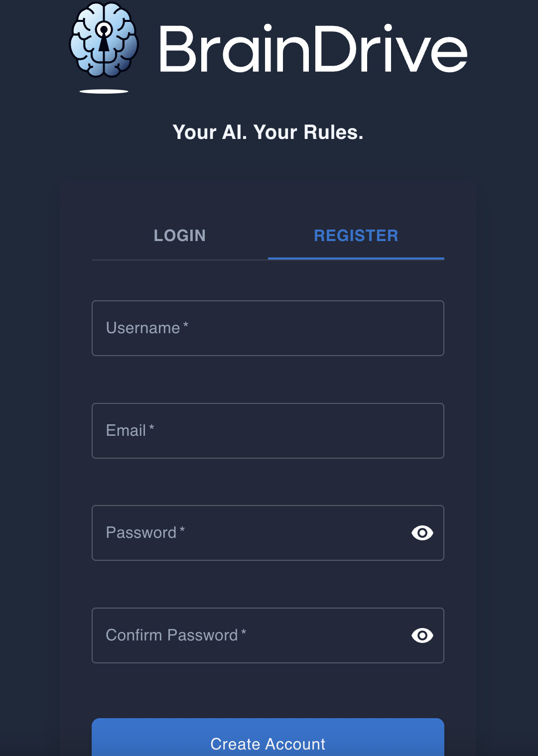Viewport: 538px width, 756px height.
Task: Click the BrainDrive wordmark text
Action: tap(313, 49)
